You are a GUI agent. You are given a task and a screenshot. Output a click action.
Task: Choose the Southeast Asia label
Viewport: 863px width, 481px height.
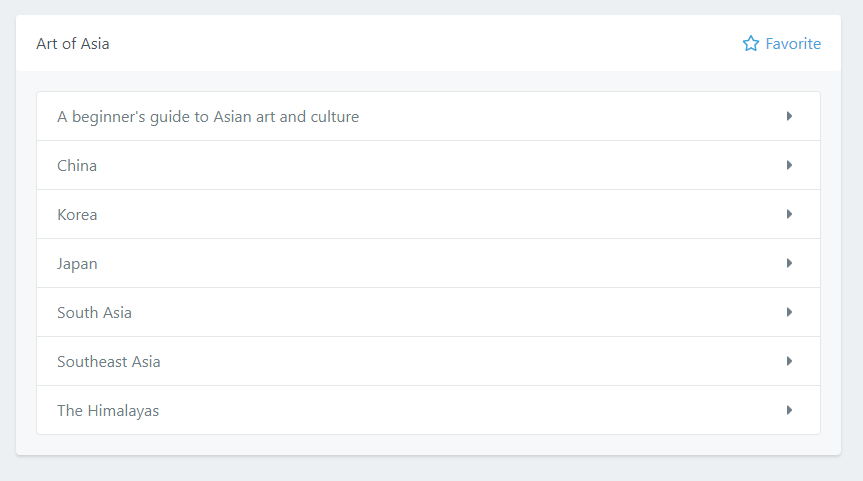(x=108, y=362)
